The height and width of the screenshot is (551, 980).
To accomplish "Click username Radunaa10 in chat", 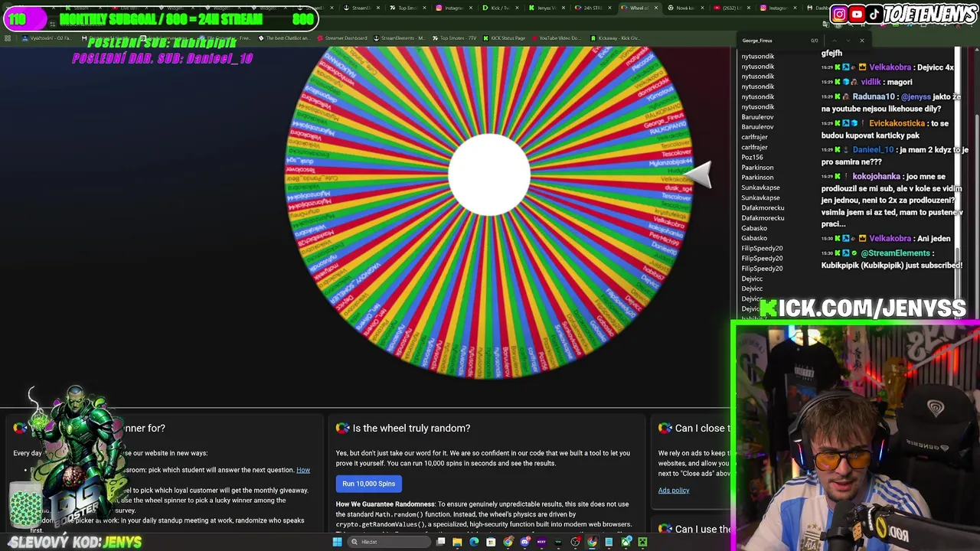I will coord(873,96).
